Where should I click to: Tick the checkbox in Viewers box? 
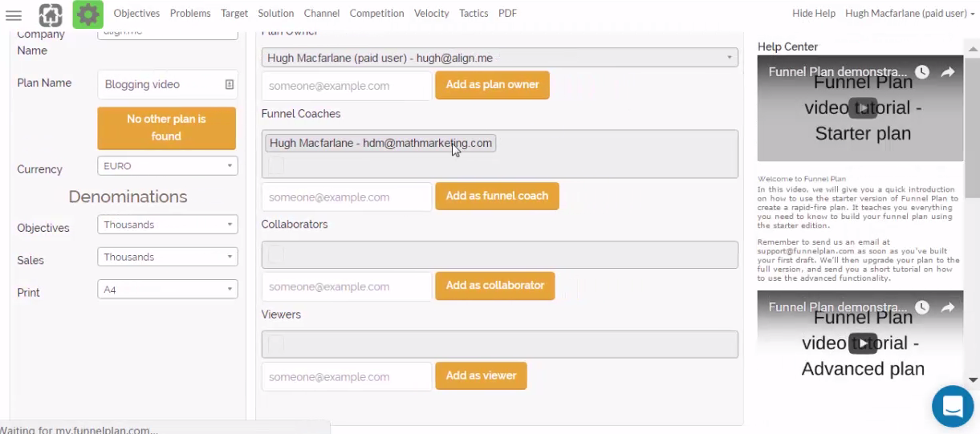coord(275,344)
